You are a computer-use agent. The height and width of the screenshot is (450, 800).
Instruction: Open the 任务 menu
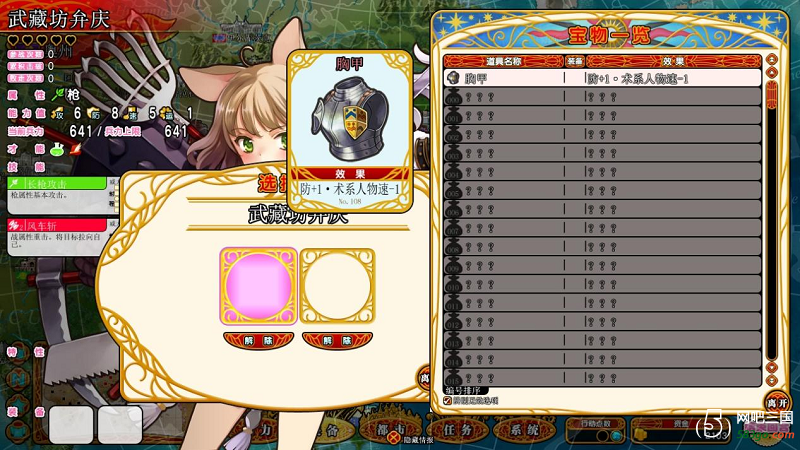click(x=457, y=430)
